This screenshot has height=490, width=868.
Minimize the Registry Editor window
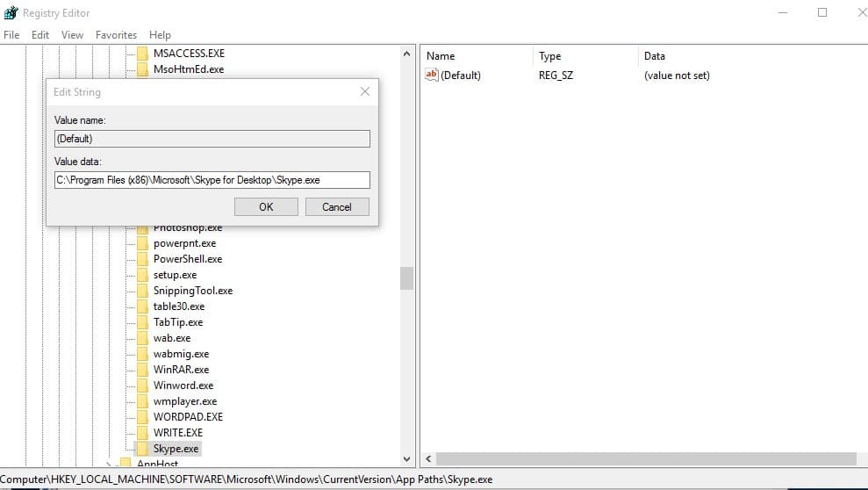(783, 12)
